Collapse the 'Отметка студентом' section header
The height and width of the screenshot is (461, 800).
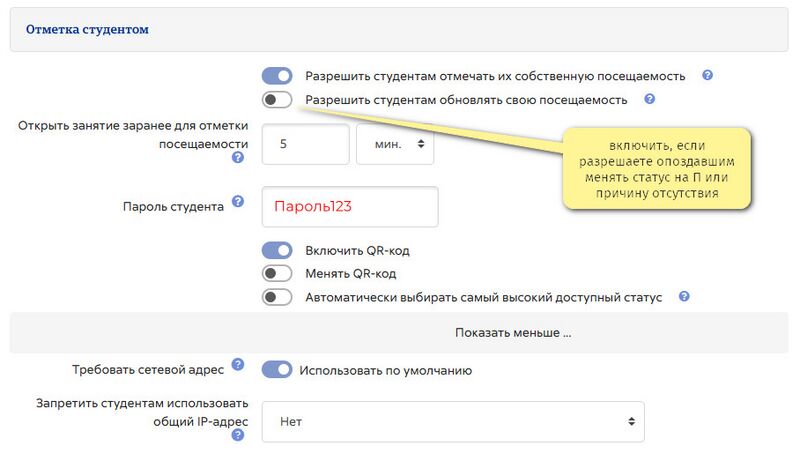(x=87, y=30)
